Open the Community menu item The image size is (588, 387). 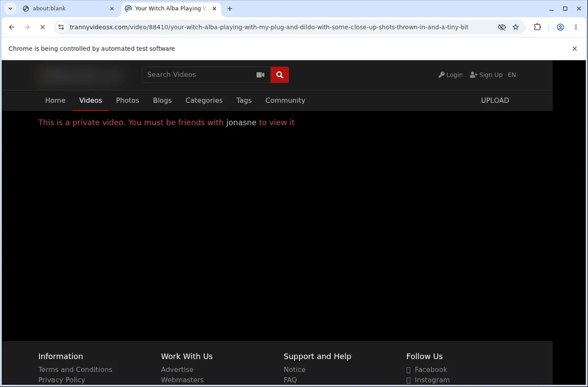[285, 100]
